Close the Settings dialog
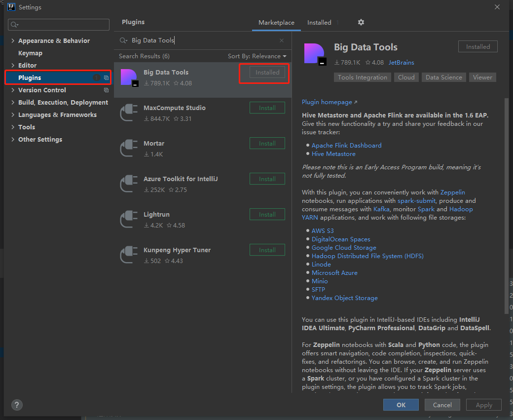Viewport: 513px width, 420px height. (497, 7)
